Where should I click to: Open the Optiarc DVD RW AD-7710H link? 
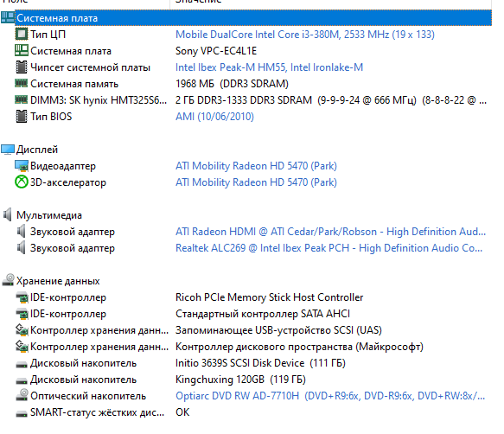pyautogui.click(x=330, y=395)
